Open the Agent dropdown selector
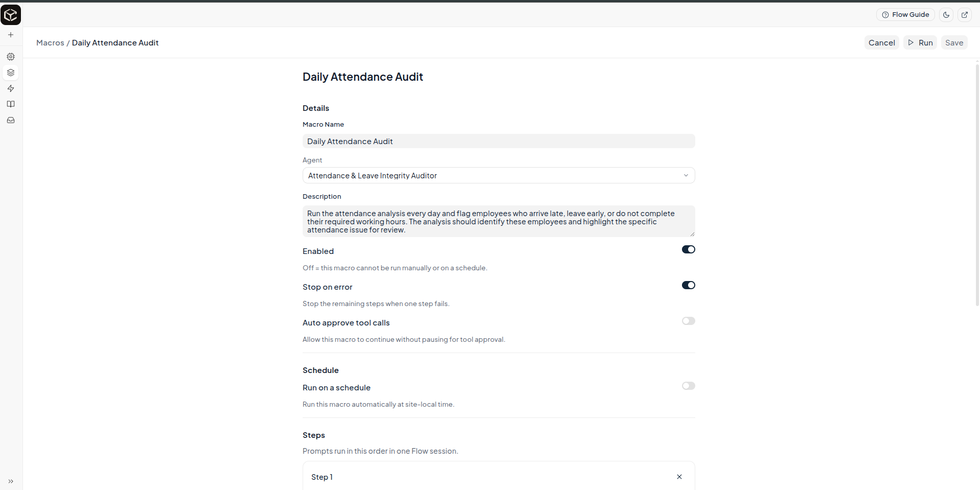980x490 pixels. 499,175
